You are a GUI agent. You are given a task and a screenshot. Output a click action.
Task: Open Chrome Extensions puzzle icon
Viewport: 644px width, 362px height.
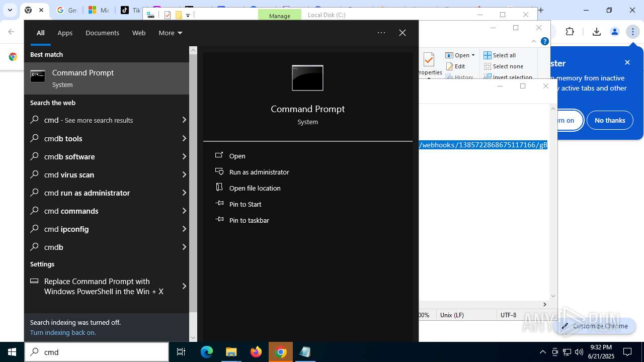coord(570,32)
